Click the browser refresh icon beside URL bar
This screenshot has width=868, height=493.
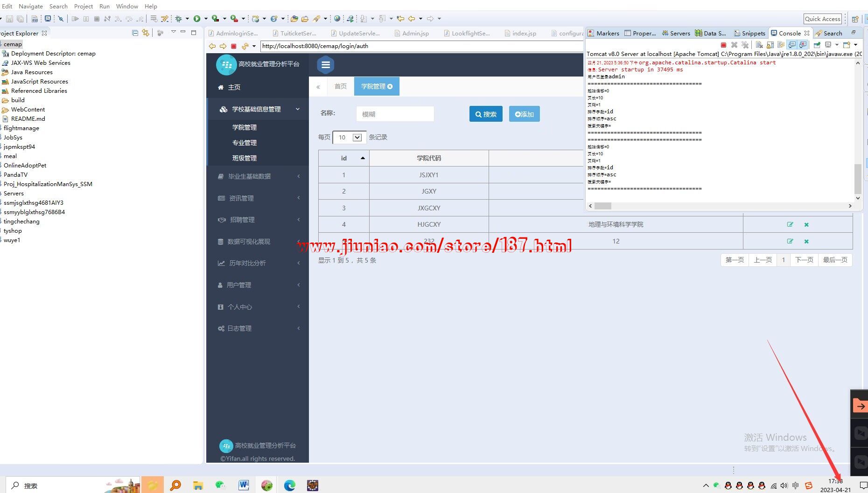(x=245, y=46)
